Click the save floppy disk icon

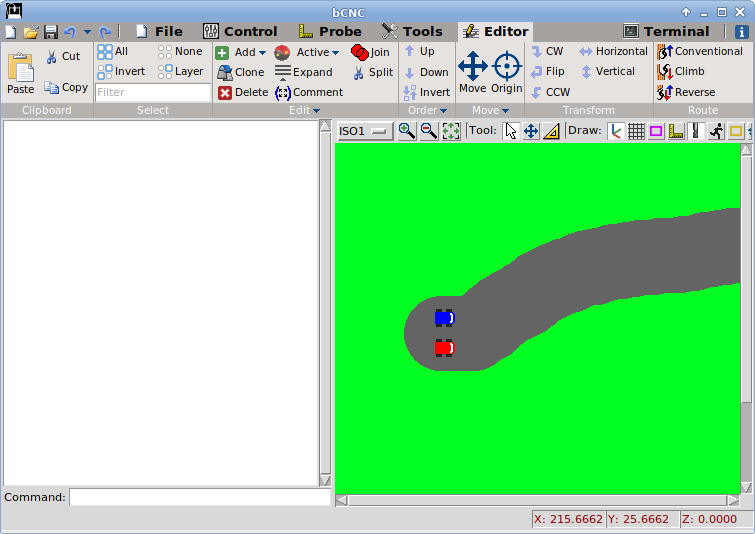[50, 32]
